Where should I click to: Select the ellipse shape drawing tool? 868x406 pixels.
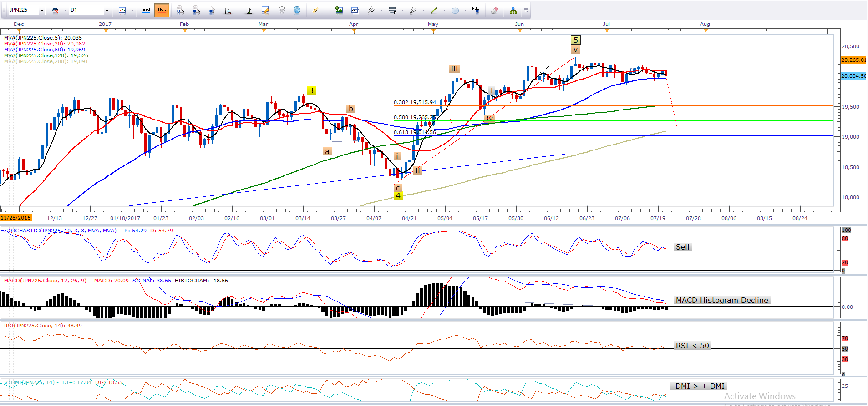pyautogui.click(x=455, y=10)
